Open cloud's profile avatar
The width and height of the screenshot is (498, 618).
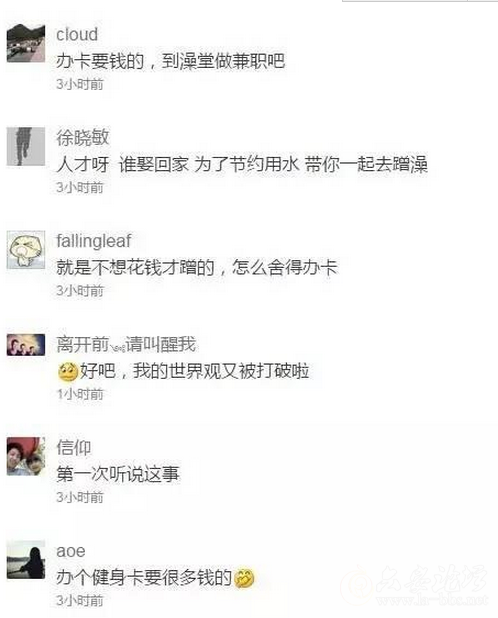(x=26, y=43)
